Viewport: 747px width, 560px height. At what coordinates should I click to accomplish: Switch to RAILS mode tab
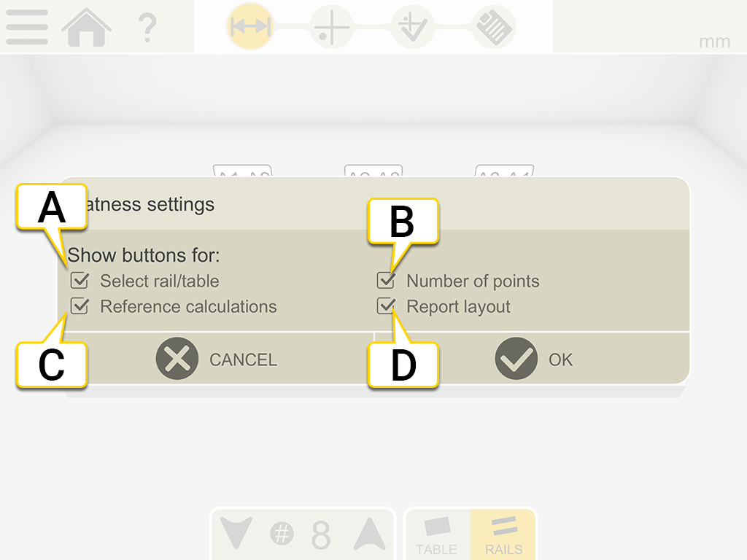pyautogui.click(x=503, y=535)
